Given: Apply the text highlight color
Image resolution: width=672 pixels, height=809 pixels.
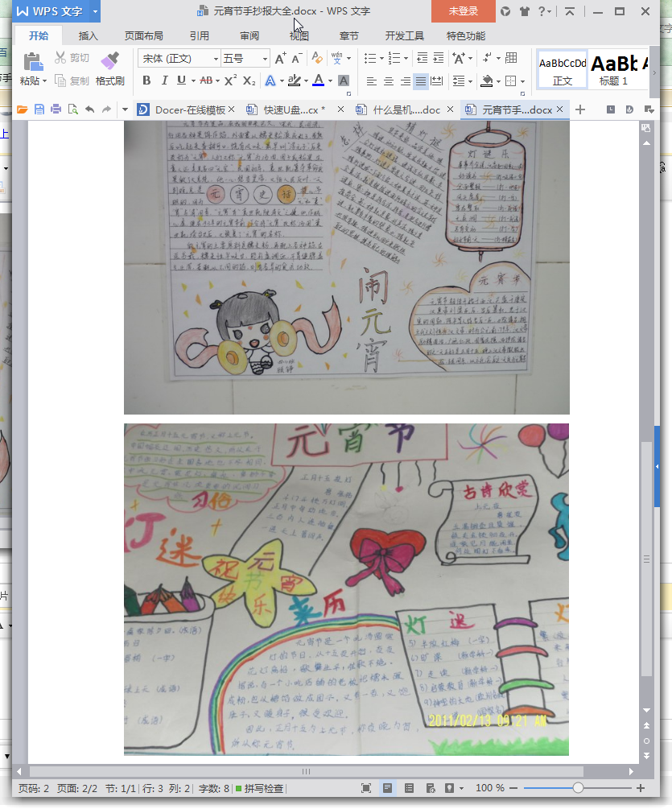Looking at the screenshot, I should tap(294, 80).
